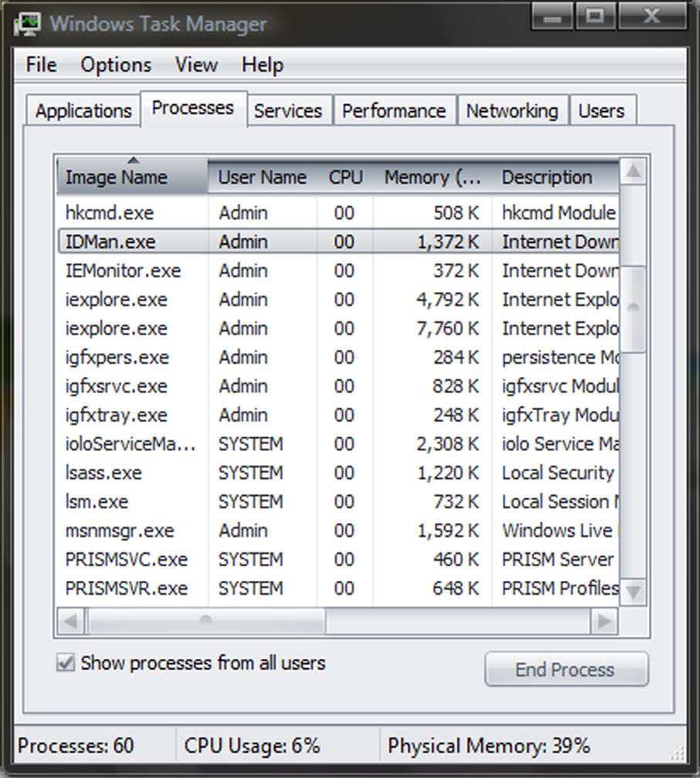This screenshot has height=778, width=700.
Task: Sort by the Memory column header
Action: 433,176
